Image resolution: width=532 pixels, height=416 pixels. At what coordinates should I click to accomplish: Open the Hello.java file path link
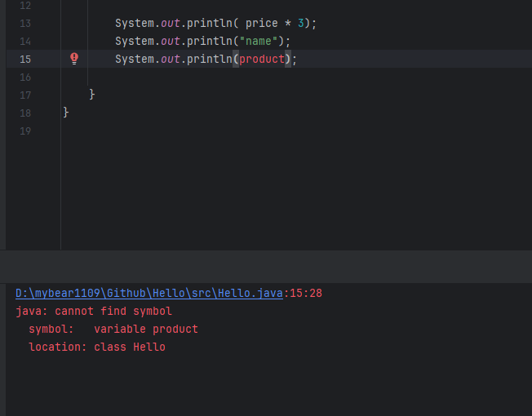pos(149,294)
